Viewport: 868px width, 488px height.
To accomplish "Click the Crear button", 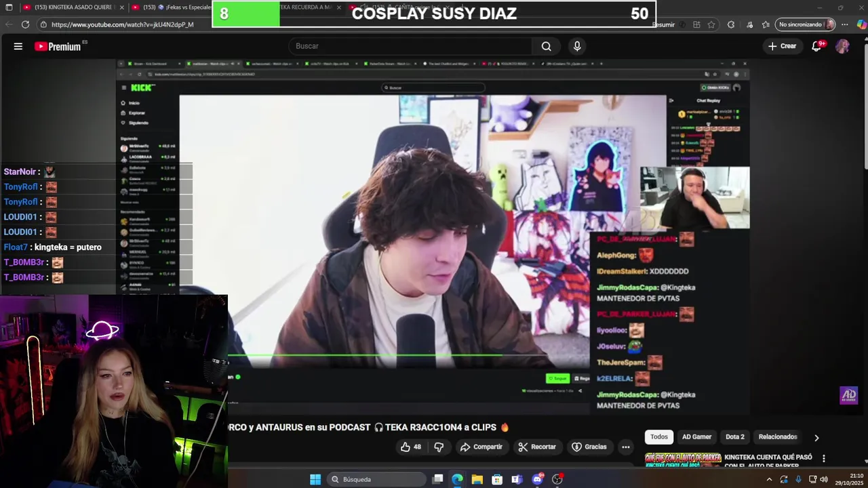I will (x=782, y=46).
